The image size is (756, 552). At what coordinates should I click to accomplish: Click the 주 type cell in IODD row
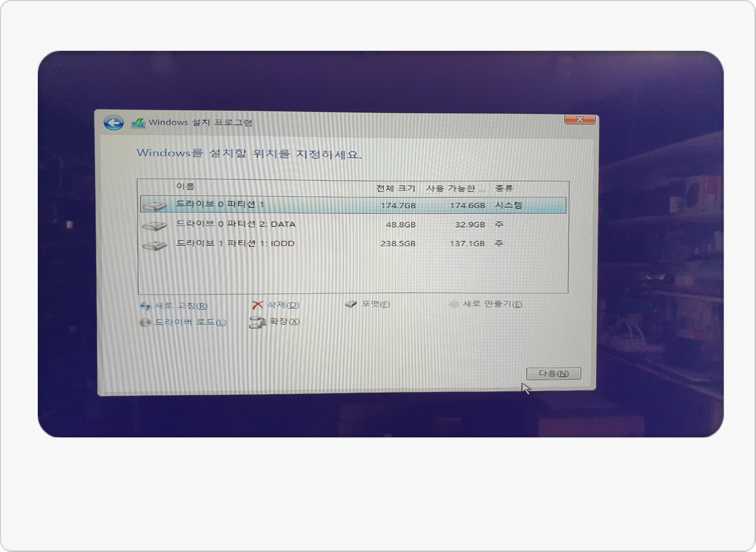point(499,243)
